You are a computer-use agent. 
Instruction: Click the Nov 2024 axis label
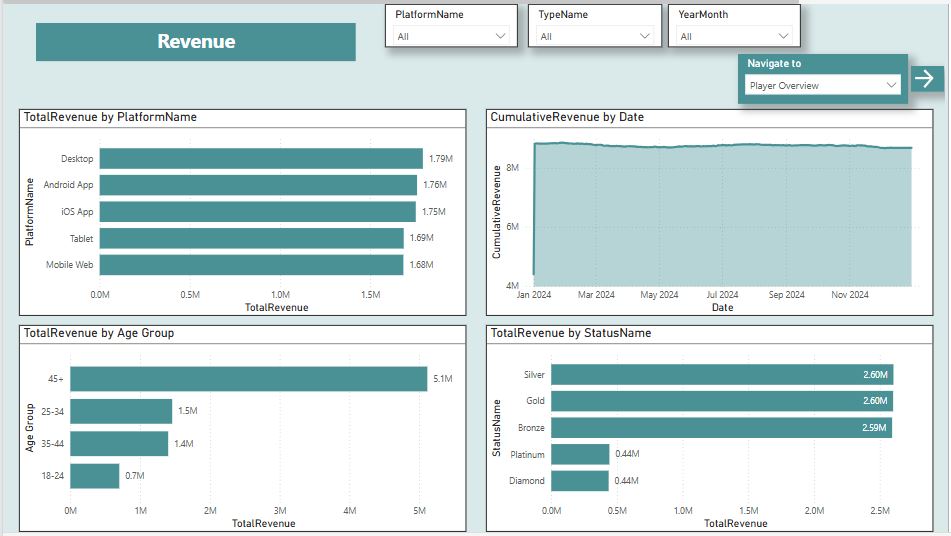coord(850,295)
